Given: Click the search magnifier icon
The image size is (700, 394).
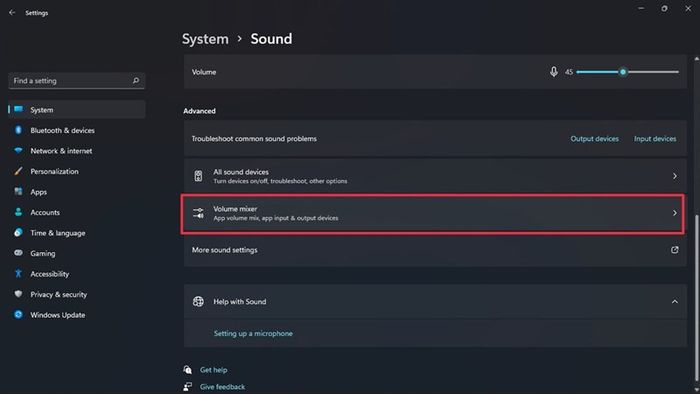Looking at the screenshot, I should click(136, 81).
